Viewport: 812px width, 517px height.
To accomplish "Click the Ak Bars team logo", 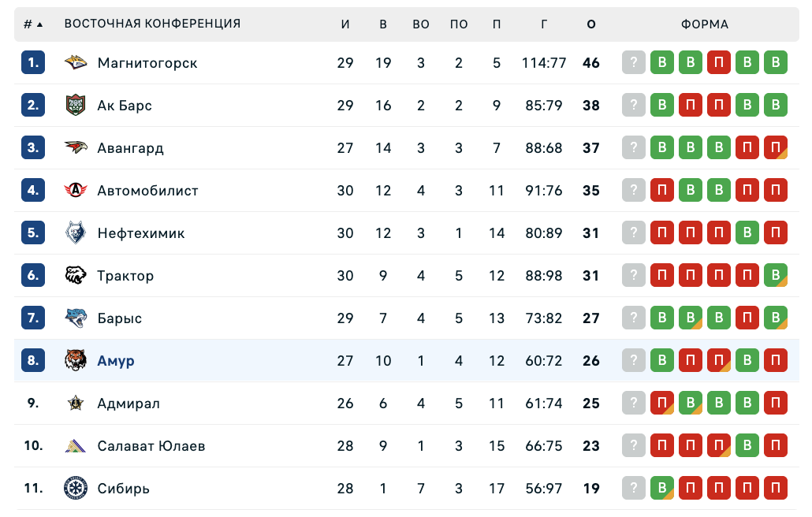I will (x=76, y=106).
